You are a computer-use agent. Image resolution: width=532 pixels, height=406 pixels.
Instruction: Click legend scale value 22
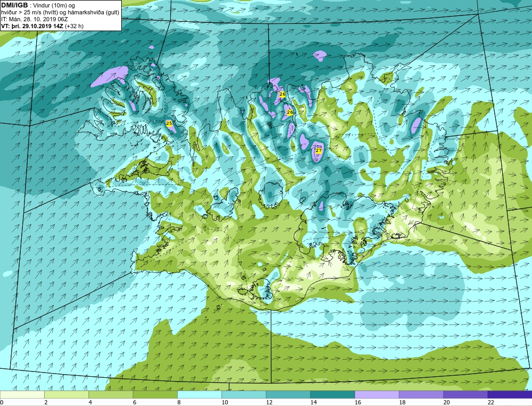pyautogui.click(x=491, y=402)
